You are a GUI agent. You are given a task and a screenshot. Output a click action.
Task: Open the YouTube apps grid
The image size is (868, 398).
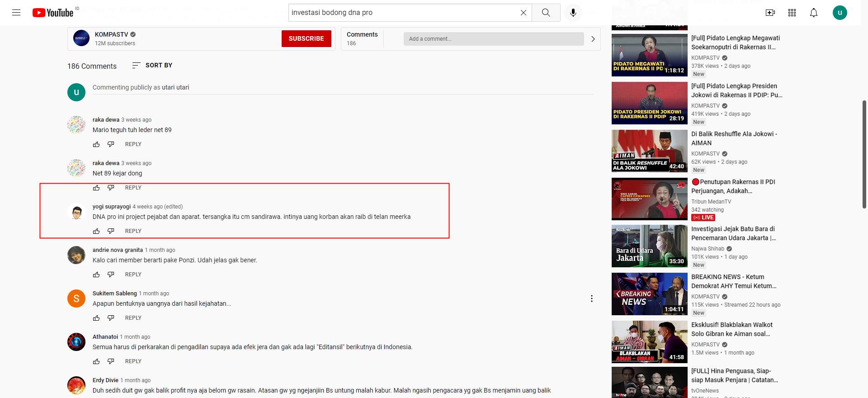coord(792,13)
